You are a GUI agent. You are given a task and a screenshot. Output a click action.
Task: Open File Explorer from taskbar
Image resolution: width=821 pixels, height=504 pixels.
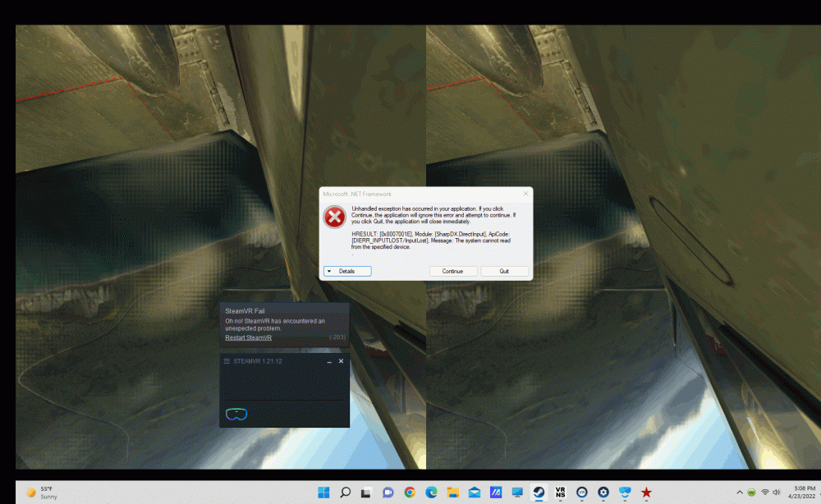tap(452, 493)
